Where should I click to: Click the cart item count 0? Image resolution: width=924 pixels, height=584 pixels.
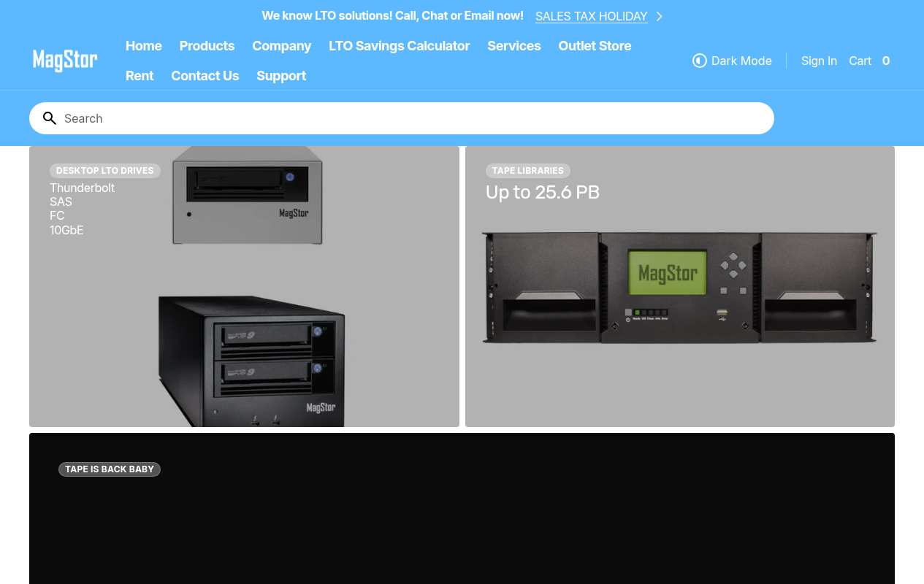pyautogui.click(x=886, y=61)
